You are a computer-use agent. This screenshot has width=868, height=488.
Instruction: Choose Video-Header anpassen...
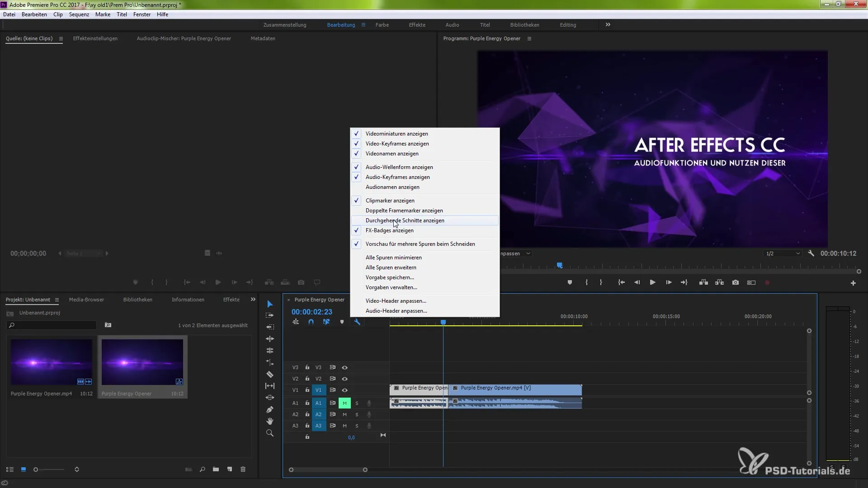point(425,301)
